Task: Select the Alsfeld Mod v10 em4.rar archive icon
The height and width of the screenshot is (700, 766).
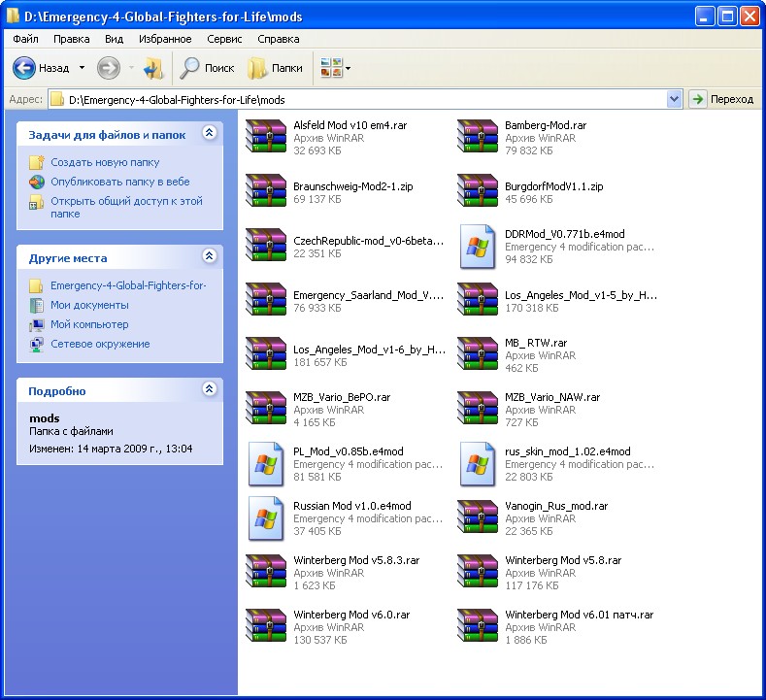Action: [x=266, y=136]
